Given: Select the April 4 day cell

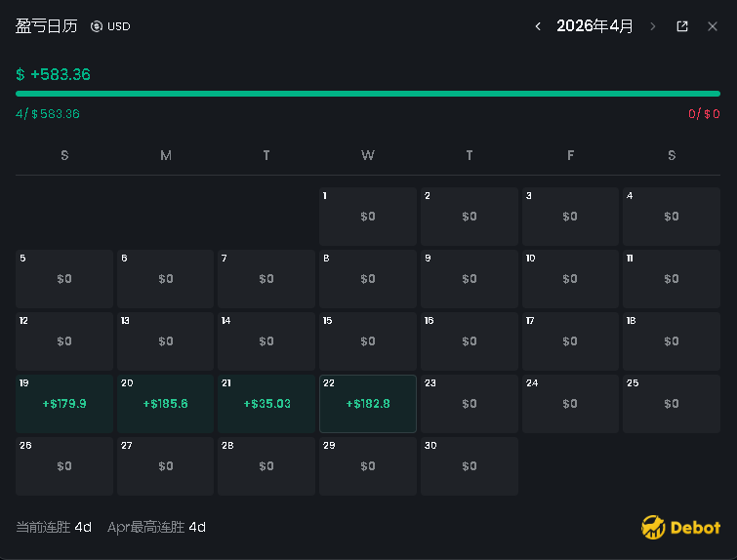Looking at the screenshot, I should [x=672, y=217].
